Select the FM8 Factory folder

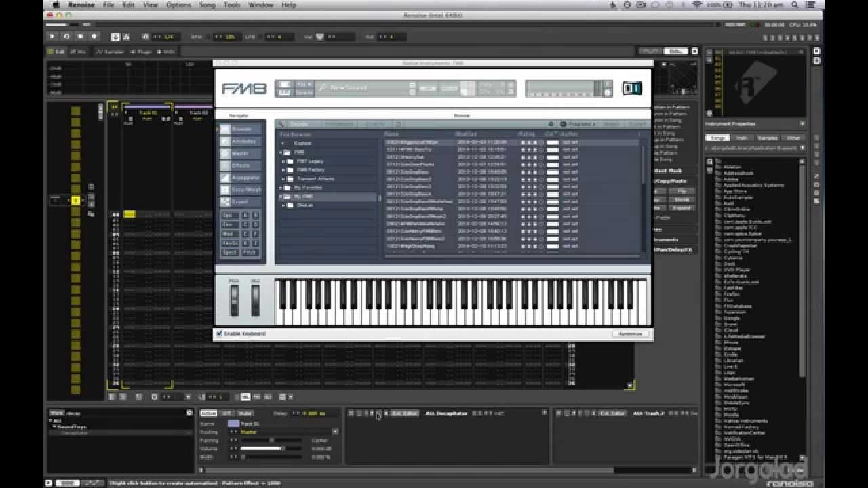(311, 170)
